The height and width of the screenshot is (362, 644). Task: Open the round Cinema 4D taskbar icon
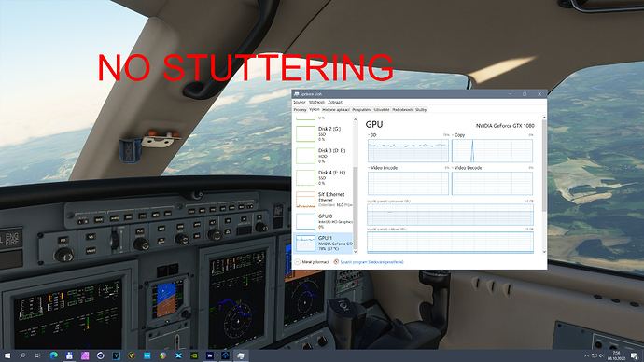click(x=100, y=355)
